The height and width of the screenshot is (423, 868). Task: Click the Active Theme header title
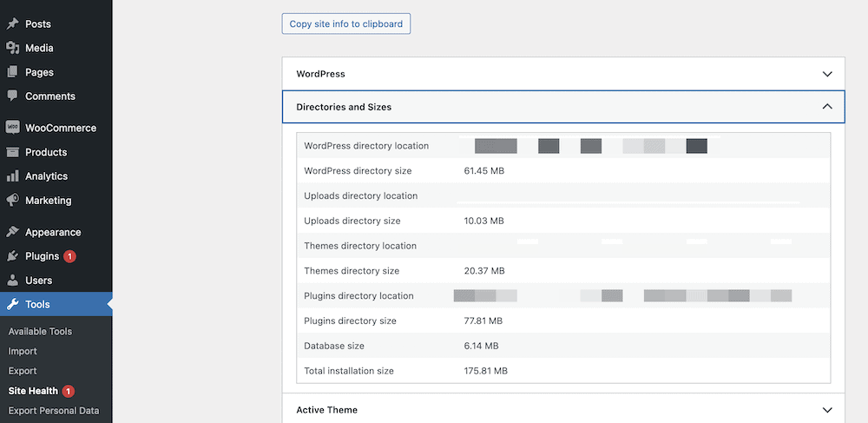[x=326, y=410]
